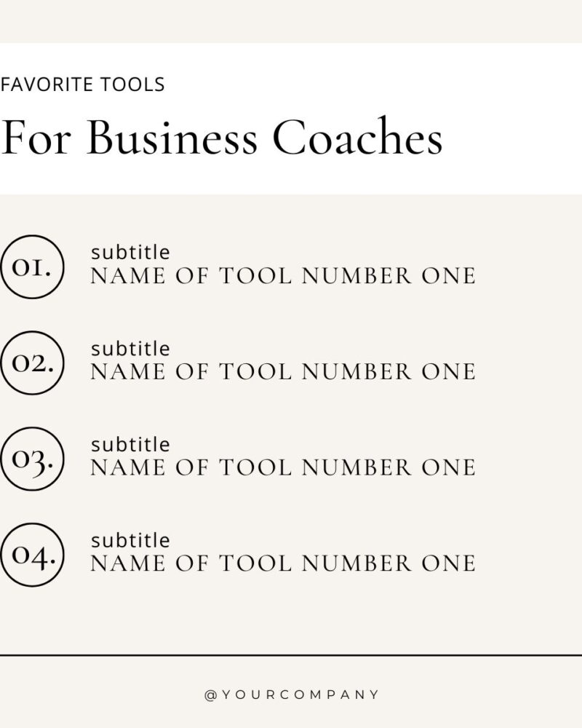Click the 02. circled number icon
The height and width of the screenshot is (728, 582).
[31, 363]
